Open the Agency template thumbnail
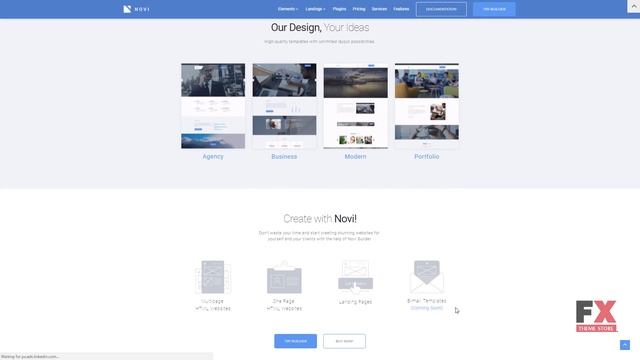The height and width of the screenshot is (360, 640). point(213,106)
